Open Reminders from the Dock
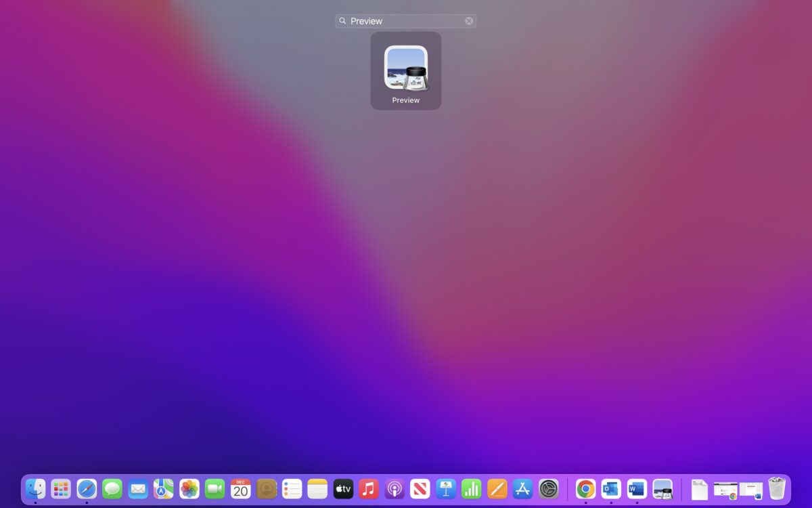812x508 pixels. point(292,488)
